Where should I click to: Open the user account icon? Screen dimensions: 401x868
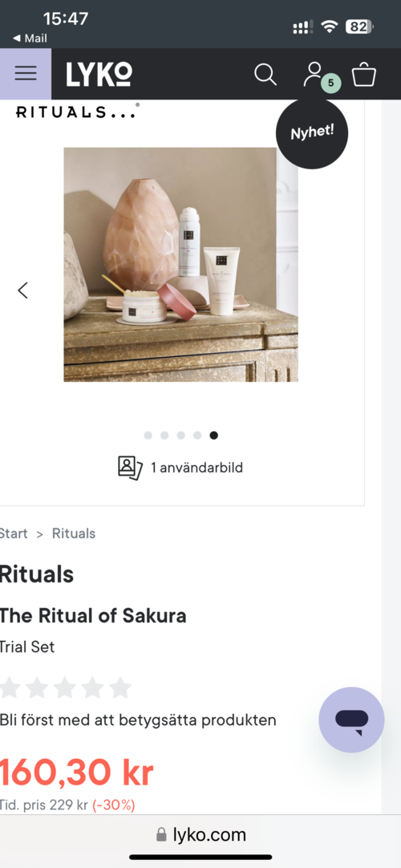click(314, 74)
